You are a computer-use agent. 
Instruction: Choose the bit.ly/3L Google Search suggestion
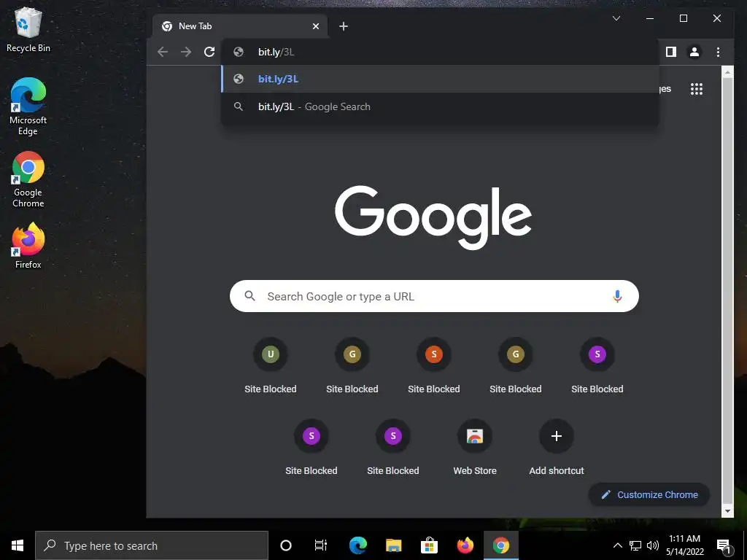pos(440,106)
